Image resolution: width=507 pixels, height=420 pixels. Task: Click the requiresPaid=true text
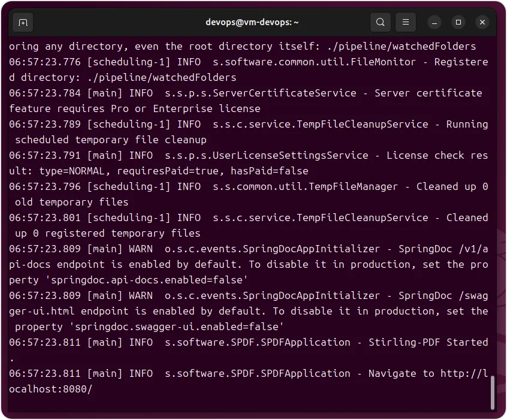[x=167, y=171]
